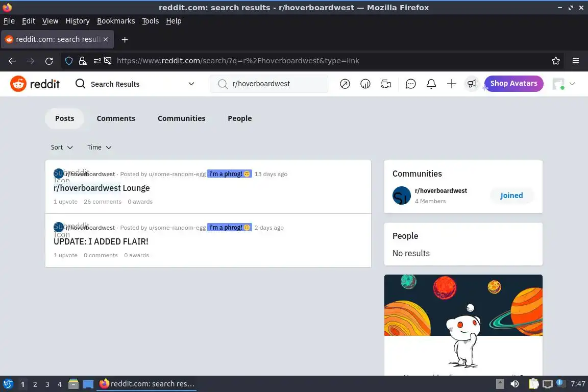Click the magnifier icon in the search box
The height and width of the screenshot is (392, 588).
tap(223, 84)
